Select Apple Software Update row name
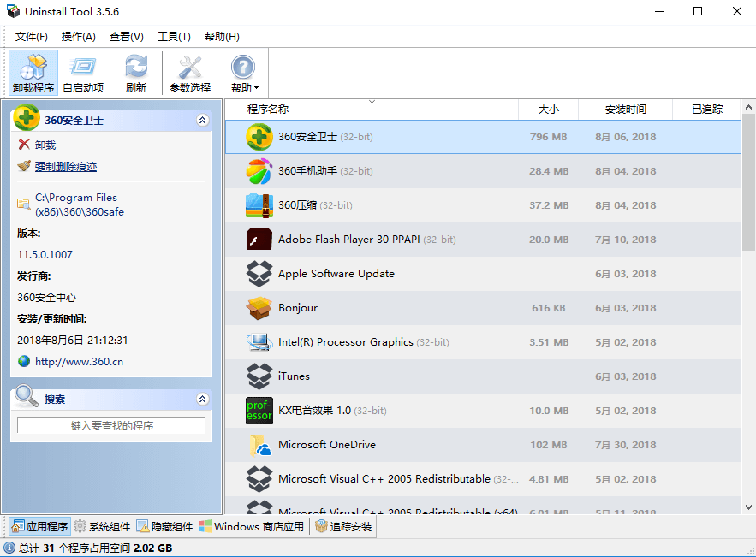Viewport: 756px width, 557px height. pyautogui.click(x=336, y=274)
